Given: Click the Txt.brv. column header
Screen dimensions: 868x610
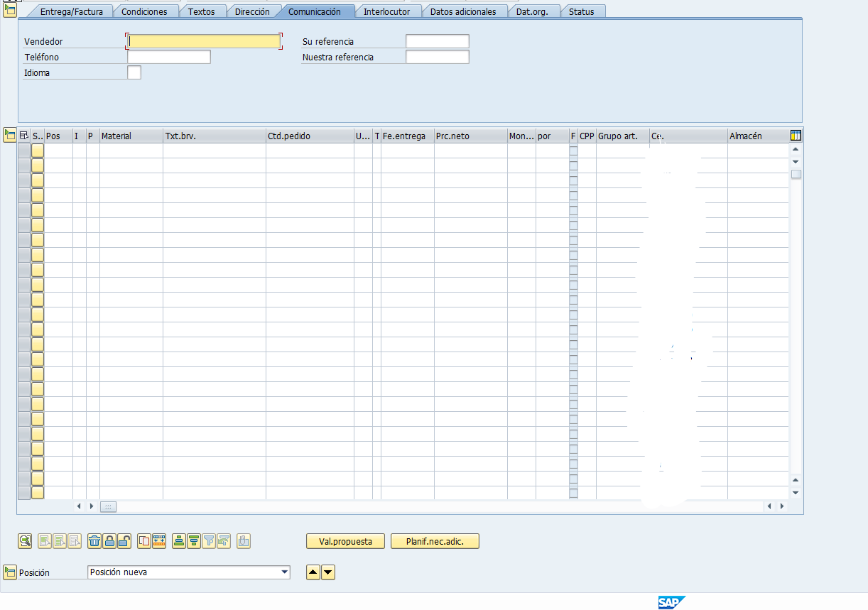Looking at the screenshot, I should 215,136.
